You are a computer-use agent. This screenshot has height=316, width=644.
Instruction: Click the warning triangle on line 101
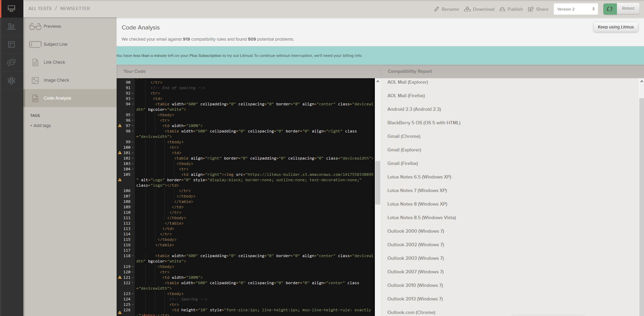point(120,153)
